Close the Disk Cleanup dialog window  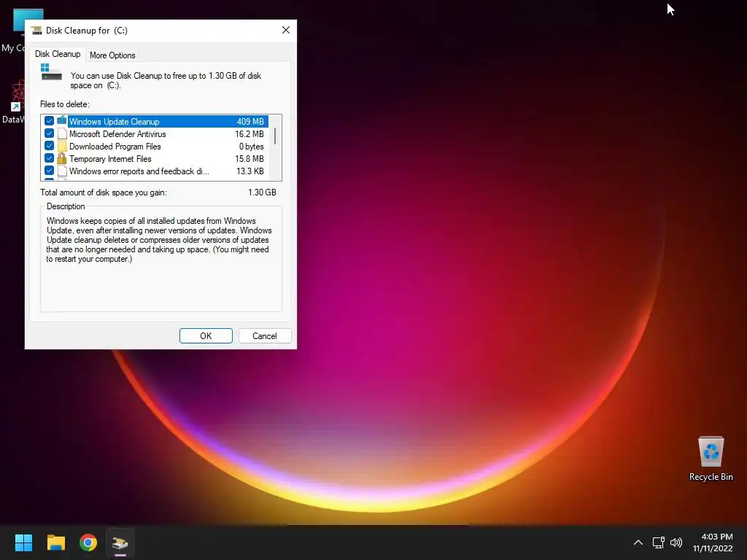coord(286,30)
